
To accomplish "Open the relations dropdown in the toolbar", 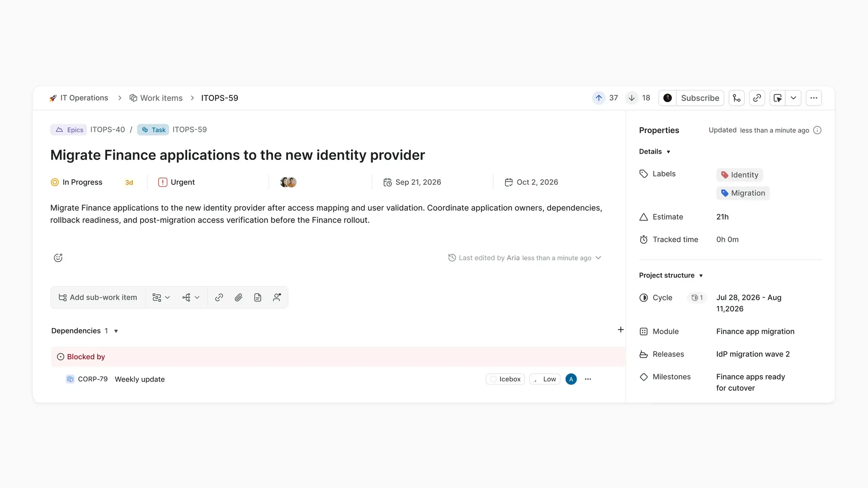I will pos(191,297).
